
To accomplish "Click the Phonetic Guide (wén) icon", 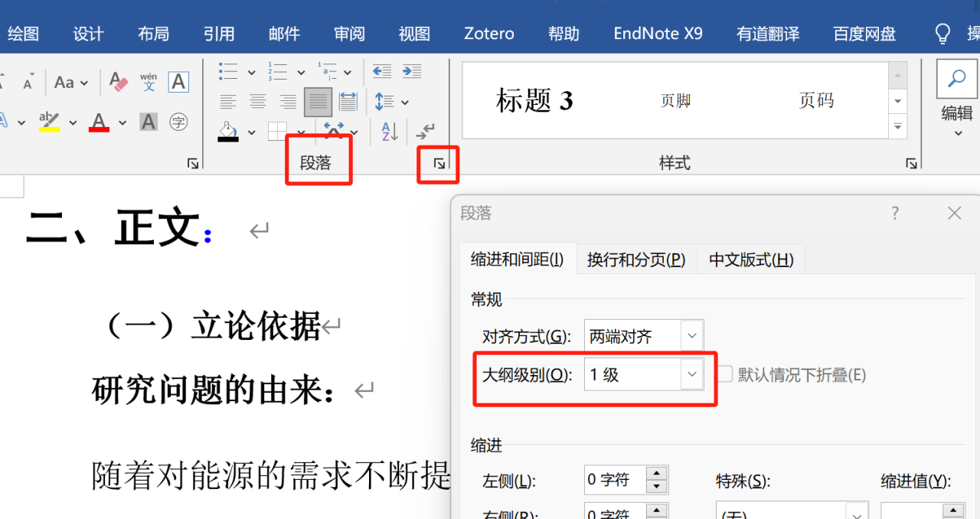I will 149,82.
